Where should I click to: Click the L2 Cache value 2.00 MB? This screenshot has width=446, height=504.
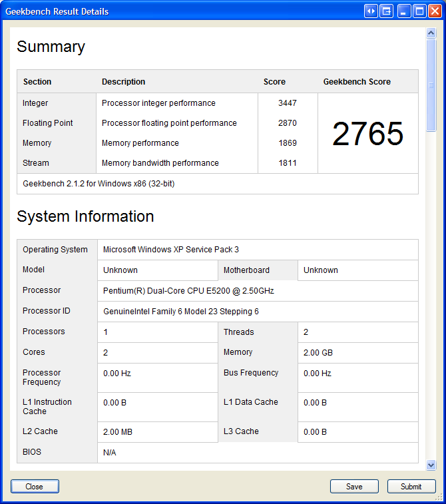(118, 432)
